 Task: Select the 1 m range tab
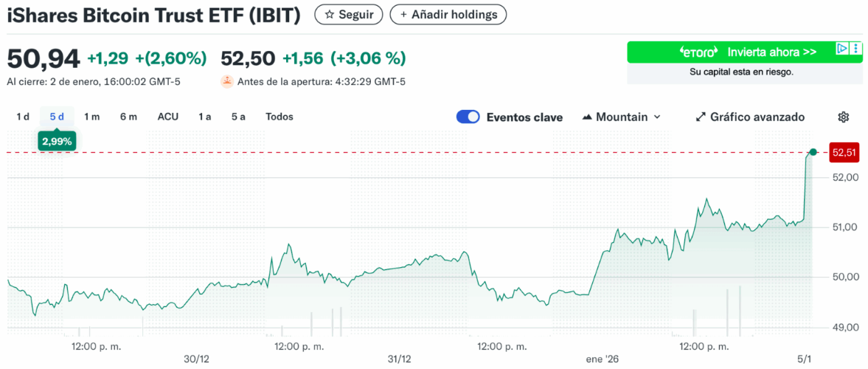92,117
